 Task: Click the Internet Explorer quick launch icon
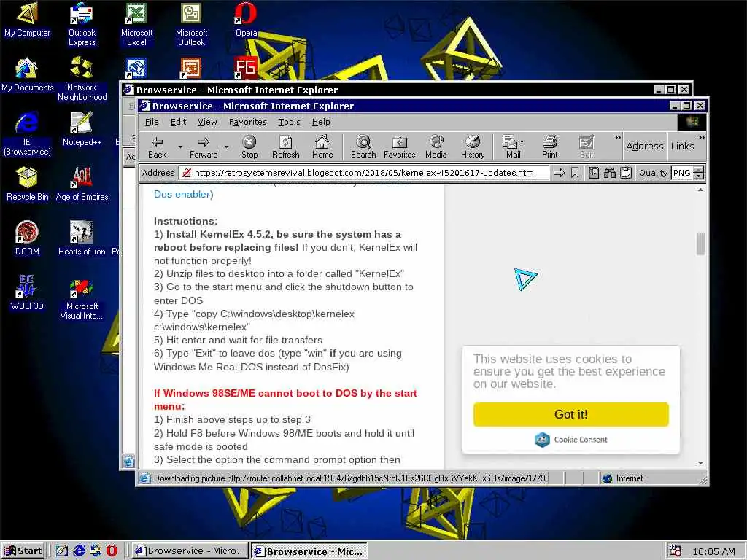coord(79,551)
